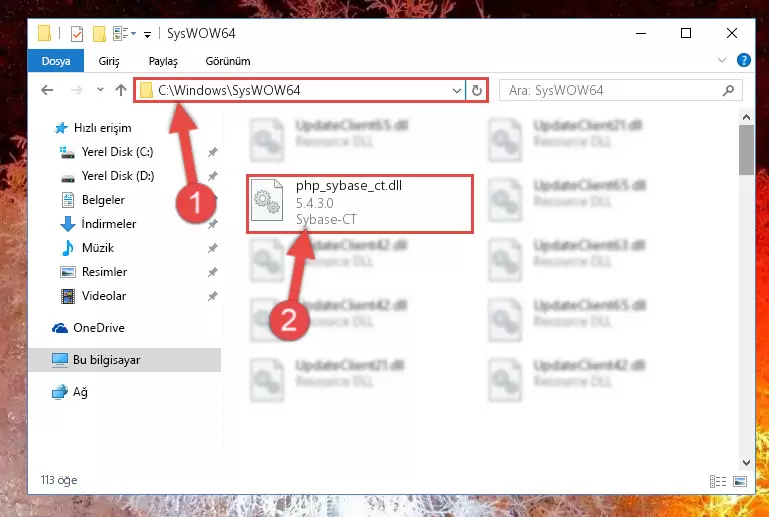Click the İndirmeler blue download arrow icon

tap(67, 224)
